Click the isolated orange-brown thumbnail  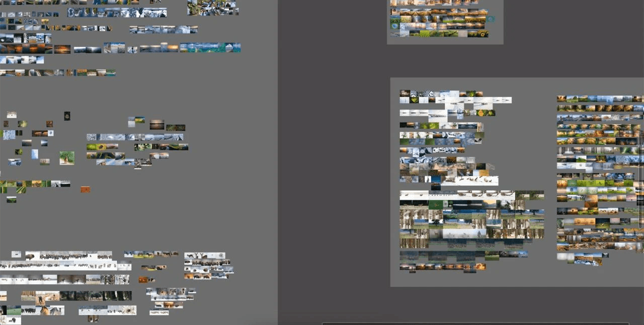pyautogui.click(x=86, y=189)
